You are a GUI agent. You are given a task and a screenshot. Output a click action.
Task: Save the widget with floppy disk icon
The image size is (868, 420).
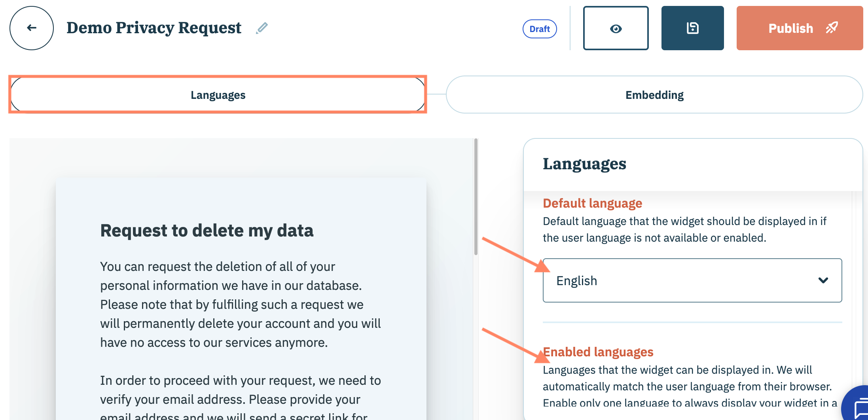[692, 28]
